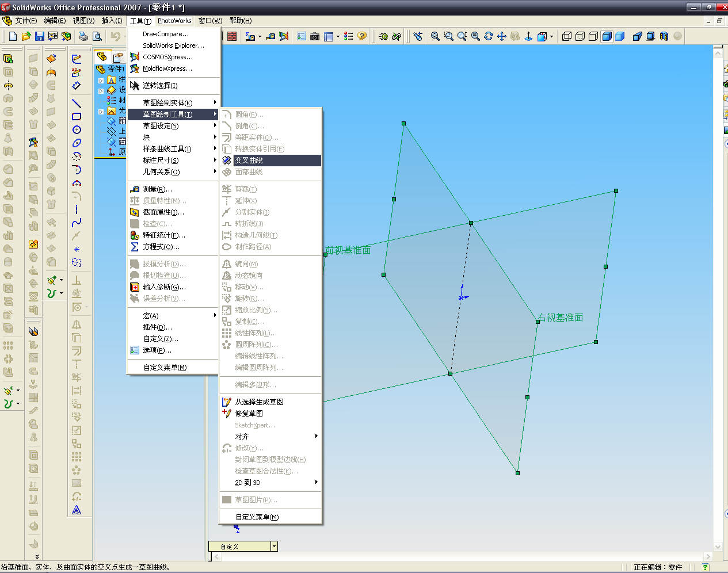
Task: Expand the 光源 lighting tree node
Action: (101, 112)
